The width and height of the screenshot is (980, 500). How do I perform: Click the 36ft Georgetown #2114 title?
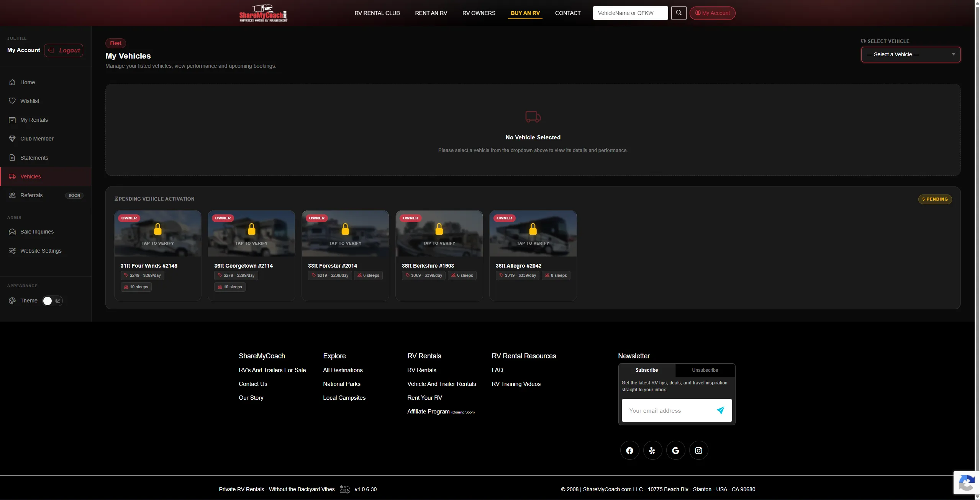(243, 266)
